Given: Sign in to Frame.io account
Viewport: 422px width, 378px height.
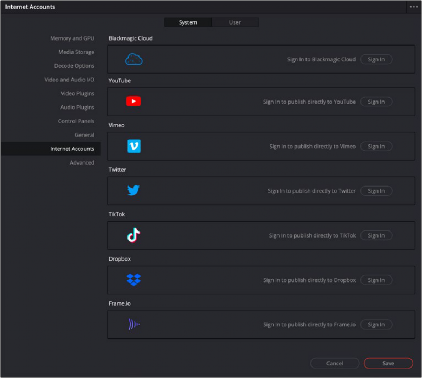Looking at the screenshot, I should click(376, 324).
